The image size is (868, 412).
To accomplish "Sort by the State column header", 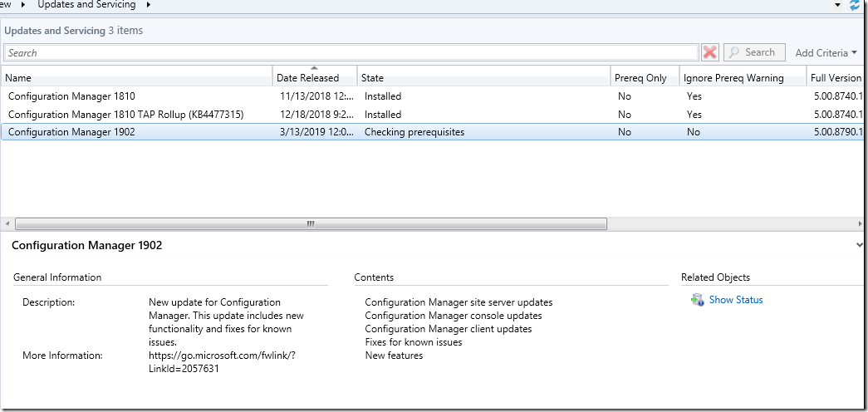I will click(x=483, y=77).
